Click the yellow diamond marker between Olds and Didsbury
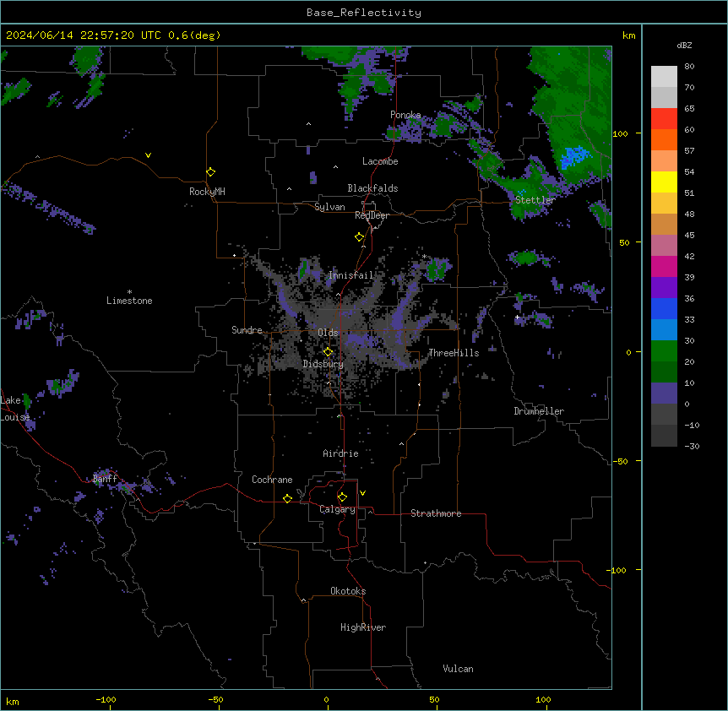728x711 pixels. [328, 352]
